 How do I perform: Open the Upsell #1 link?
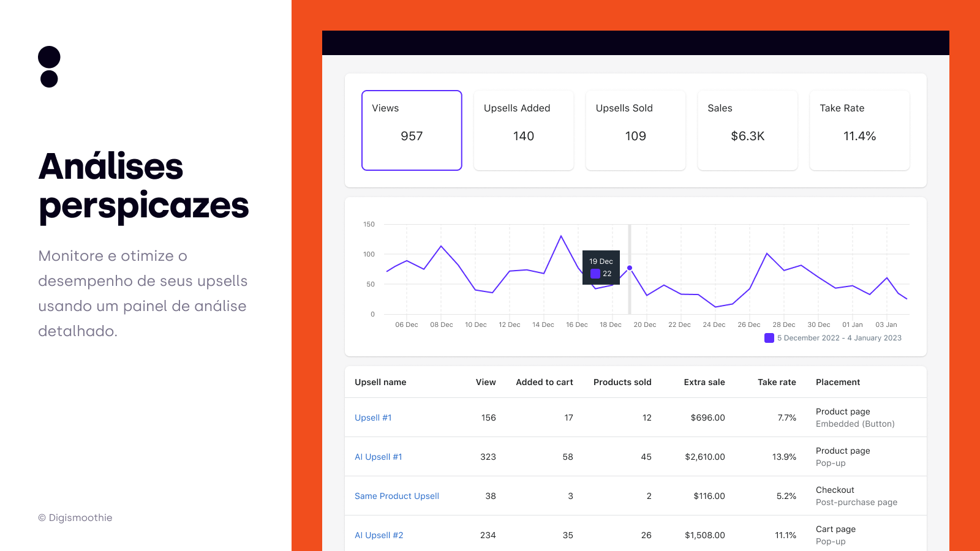coord(373,418)
